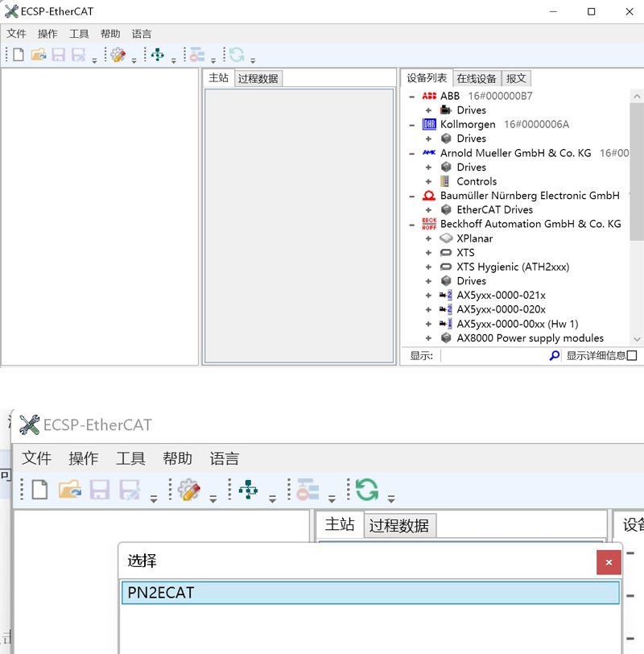
Task: Click the ABB vendor logo icon
Action: (x=428, y=96)
